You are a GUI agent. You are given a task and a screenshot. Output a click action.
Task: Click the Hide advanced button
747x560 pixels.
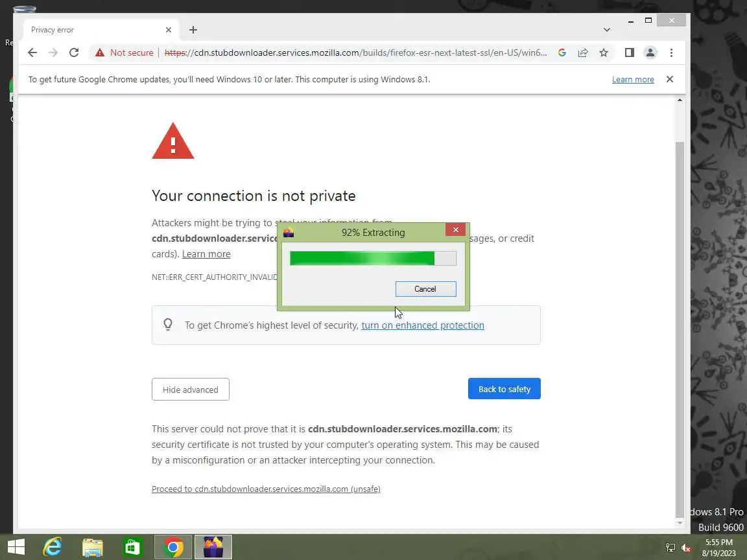tap(191, 390)
